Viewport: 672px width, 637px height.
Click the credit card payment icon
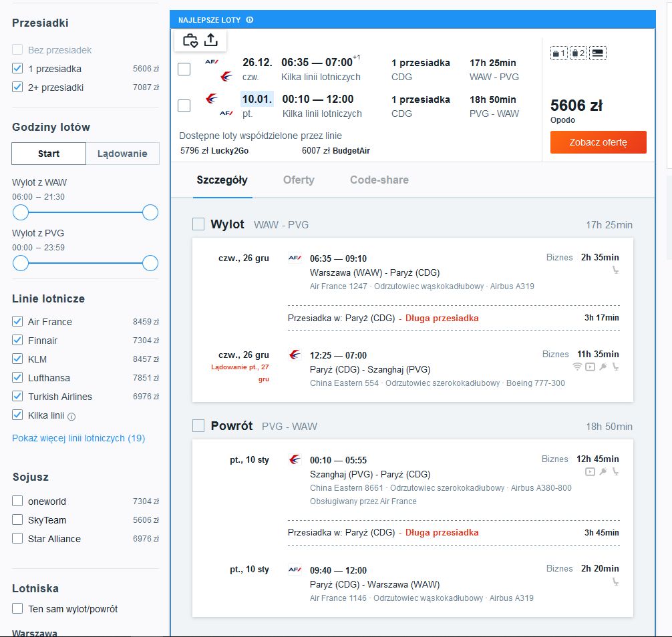[598, 53]
